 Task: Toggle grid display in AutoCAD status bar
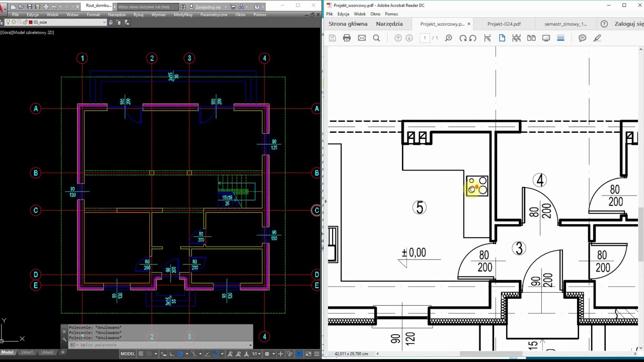140,353
